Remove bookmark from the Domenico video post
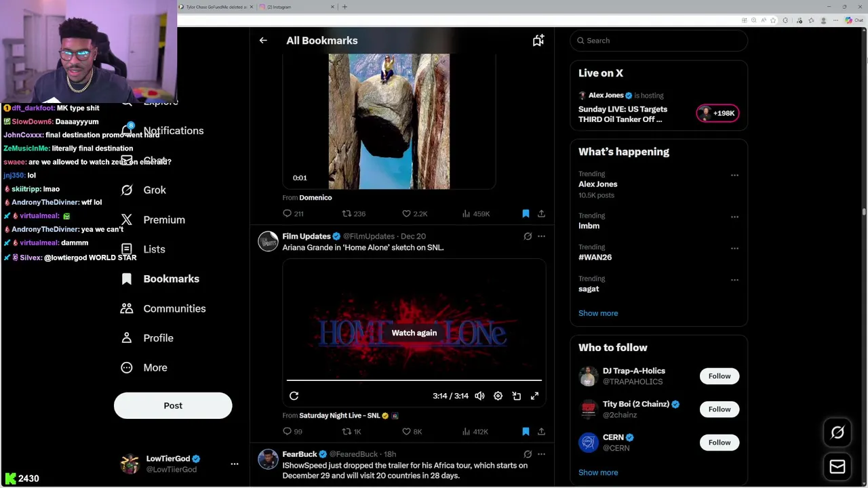This screenshot has height=488, width=868. 526,213
